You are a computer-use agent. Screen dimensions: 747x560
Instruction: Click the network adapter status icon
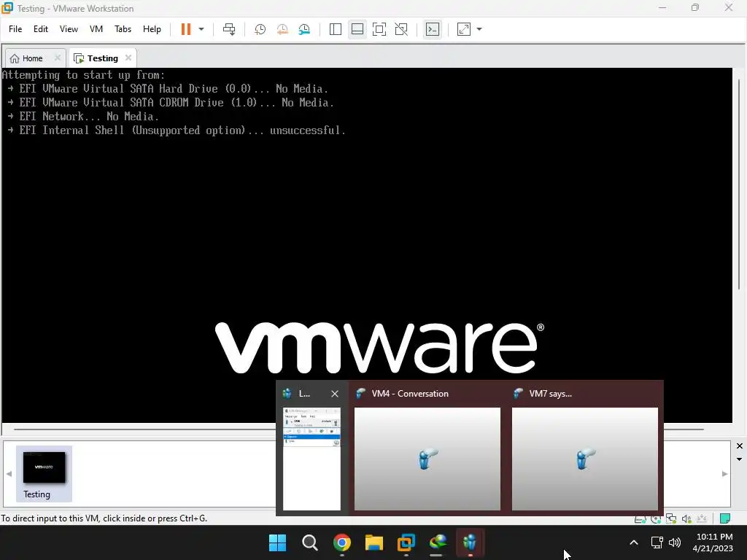tap(671, 518)
